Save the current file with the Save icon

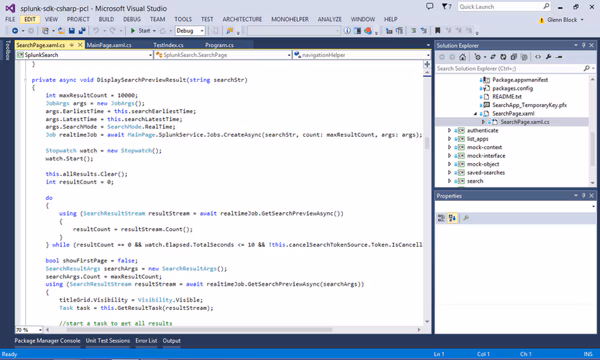tap(72, 31)
